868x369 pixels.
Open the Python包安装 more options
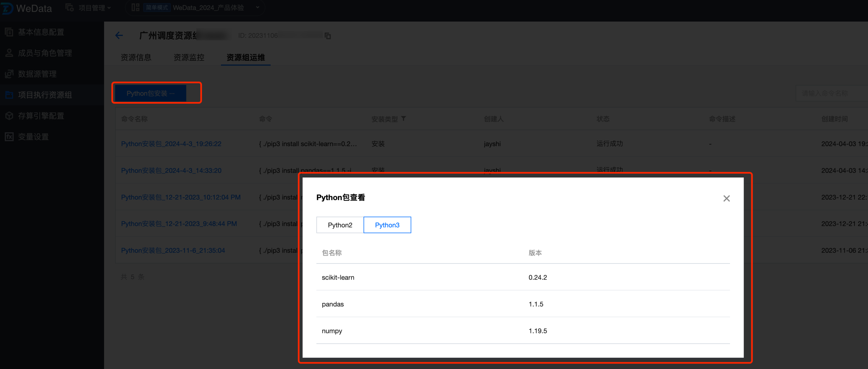[x=172, y=93]
